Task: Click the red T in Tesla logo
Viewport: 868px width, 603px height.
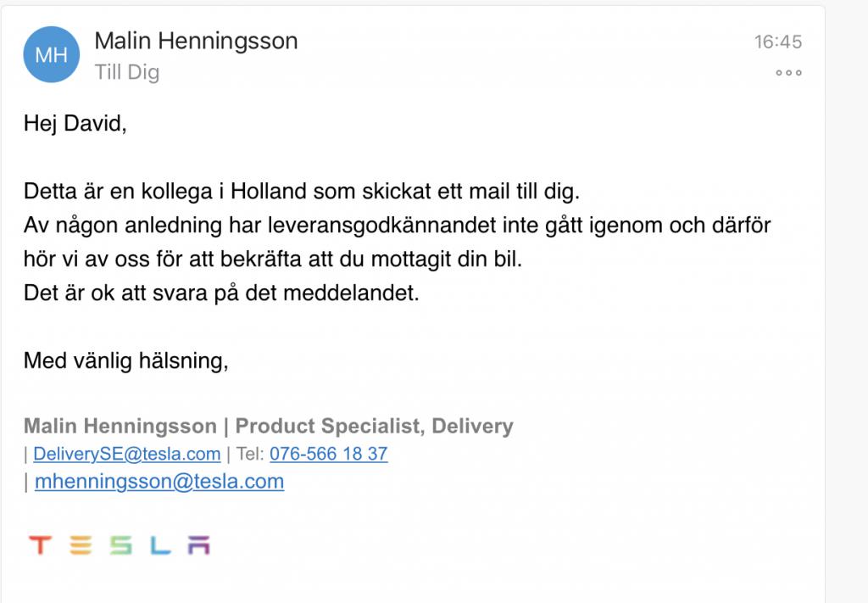Action: [40, 544]
